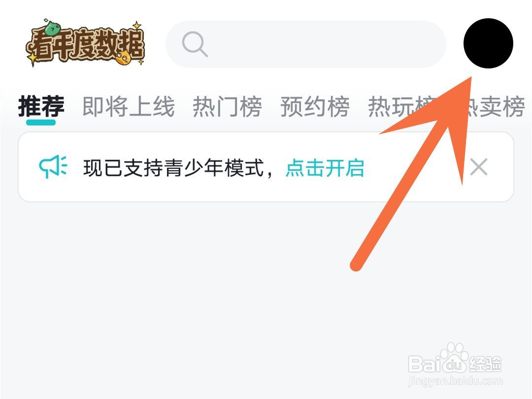532x399 pixels.
Task: Focus the empty search input field
Action: (x=305, y=44)
